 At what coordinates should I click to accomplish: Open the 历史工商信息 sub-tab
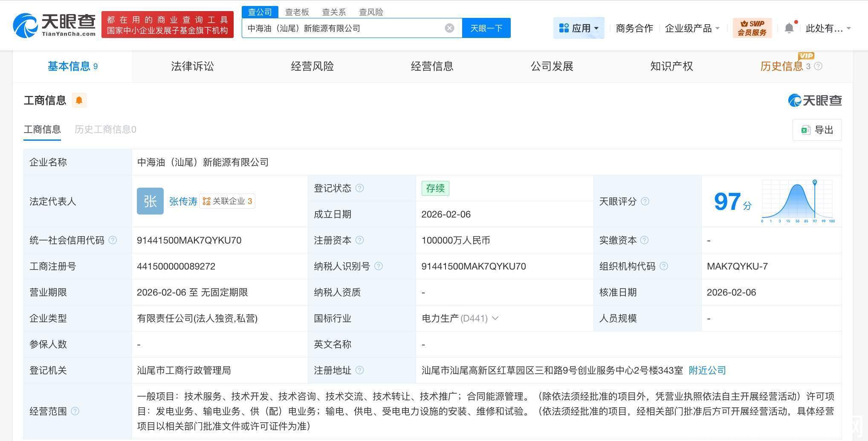pos(105,129)
